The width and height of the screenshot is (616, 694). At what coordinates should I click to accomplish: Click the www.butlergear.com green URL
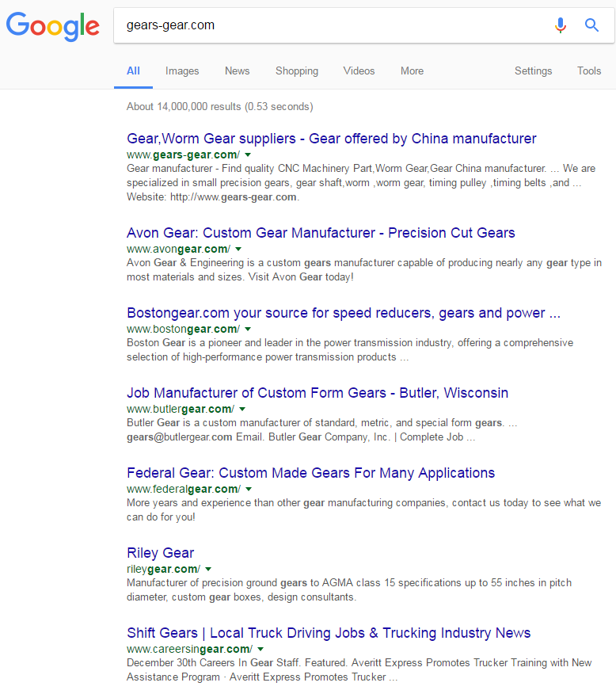tap(181, 410)
